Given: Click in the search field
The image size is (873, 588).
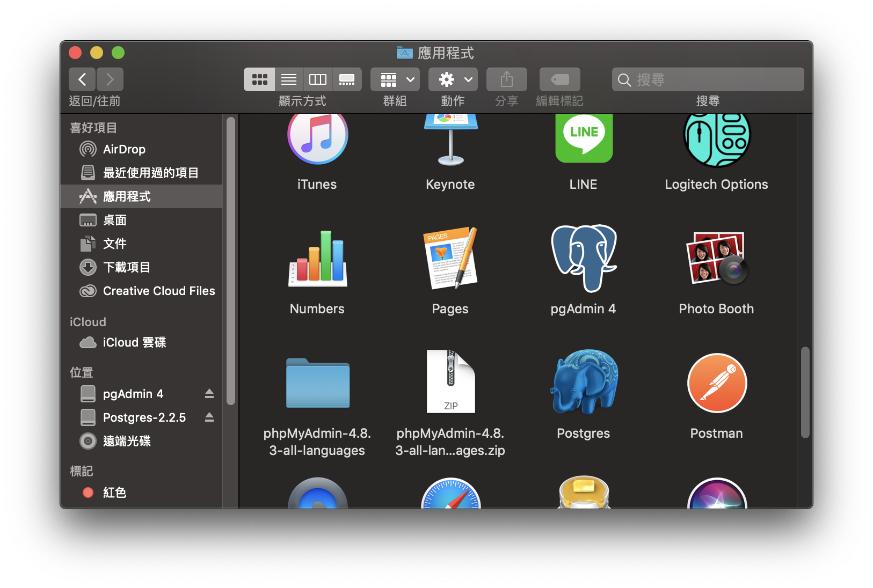Looking at the screenshot, I should (x=708, y=79).
